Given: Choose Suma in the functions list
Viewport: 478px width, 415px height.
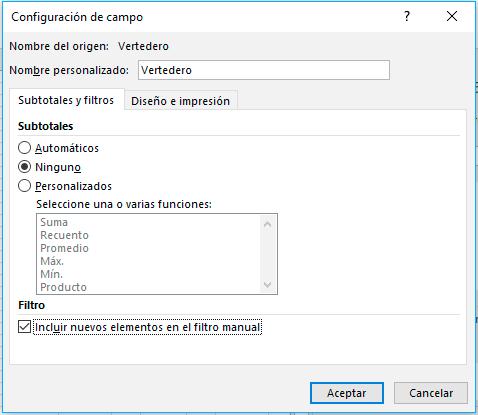Looking at the screenshot, I should [x=54, y=222].
